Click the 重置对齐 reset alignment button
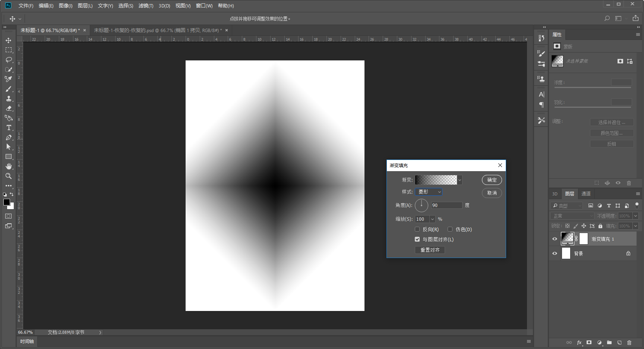 click(430, 250)
